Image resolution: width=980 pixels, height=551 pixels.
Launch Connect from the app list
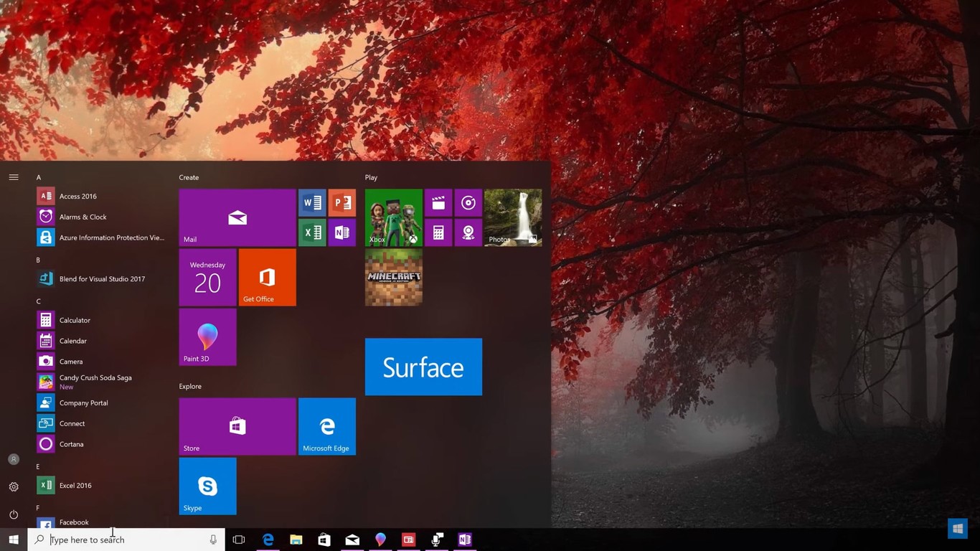[x=100, y=423]
